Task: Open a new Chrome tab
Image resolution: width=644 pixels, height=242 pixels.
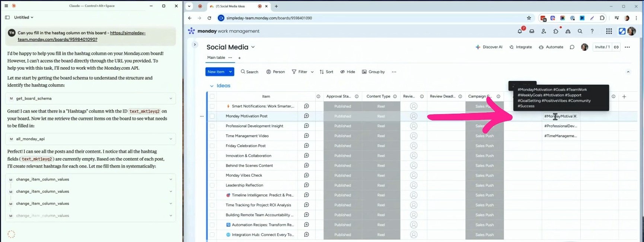Action: tap(276, 6)
